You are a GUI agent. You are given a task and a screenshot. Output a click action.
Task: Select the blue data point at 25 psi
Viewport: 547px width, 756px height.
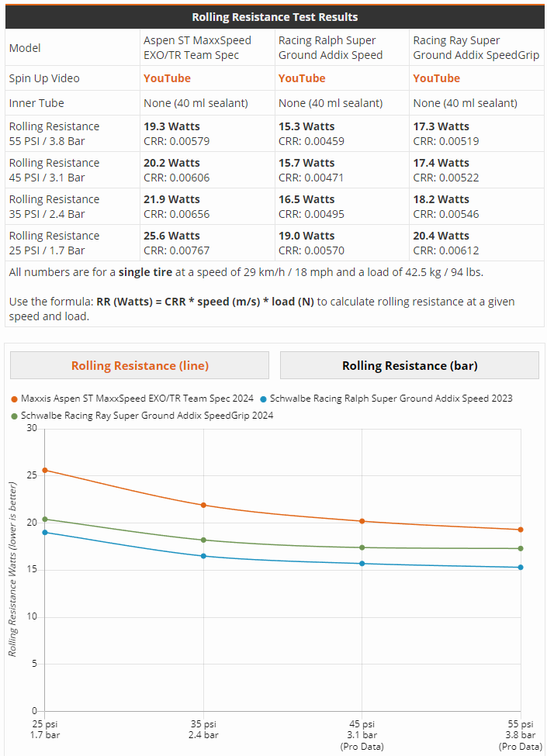coord(45,532)
